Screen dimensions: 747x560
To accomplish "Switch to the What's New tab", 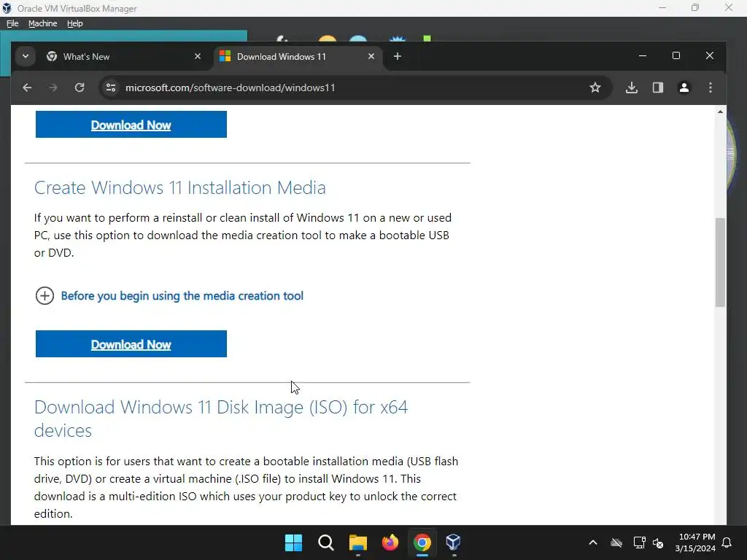I will click(x=124, y=56).
